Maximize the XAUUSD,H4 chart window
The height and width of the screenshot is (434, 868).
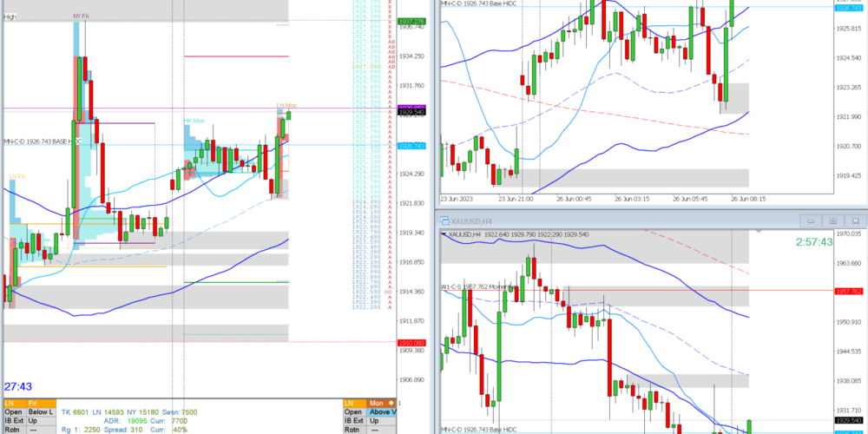[x=832, y=220]
